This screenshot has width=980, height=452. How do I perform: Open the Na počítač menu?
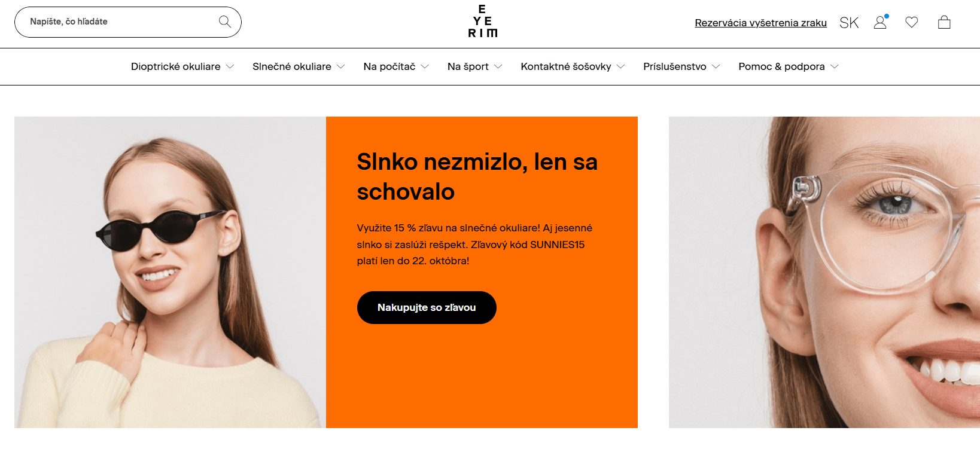396,66
